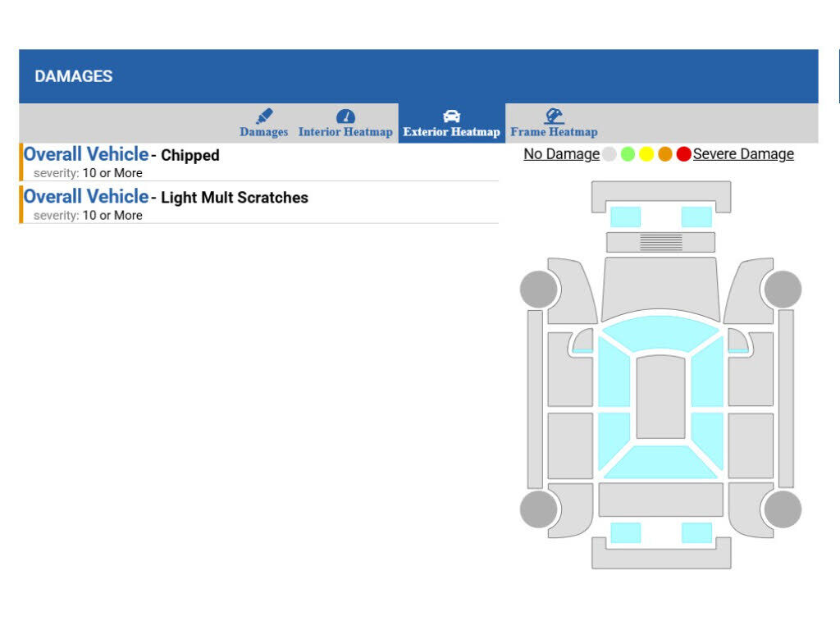This screenshot has width=840, height=630.
Task: Open the Damages tab marker icon
Action: pyautogui.click(x=264, y=116)
